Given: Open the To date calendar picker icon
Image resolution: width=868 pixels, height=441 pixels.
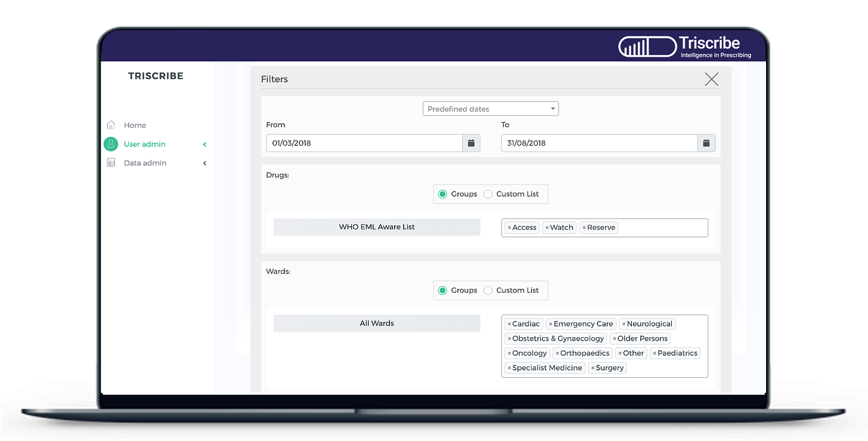Looking at the screenshot, I should pos(706,143).
